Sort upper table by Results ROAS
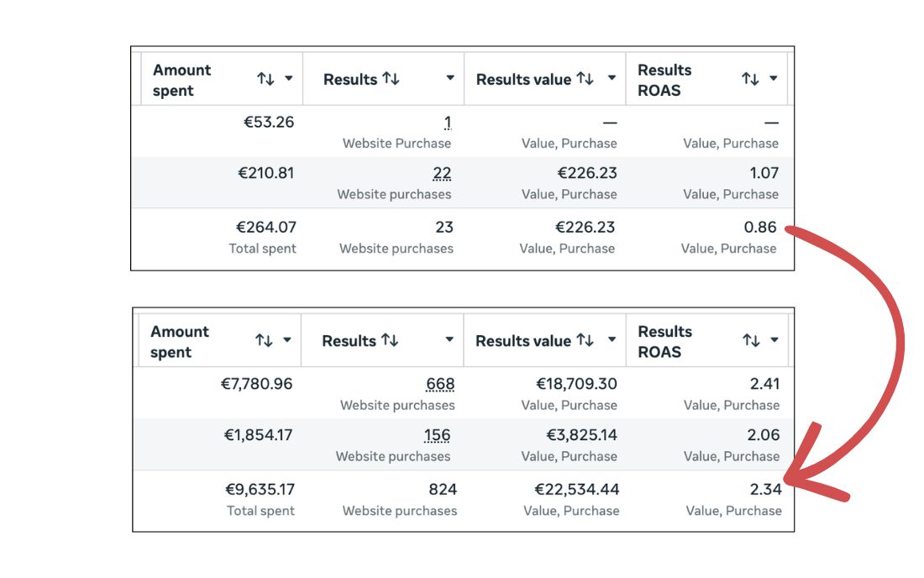The image size is (924, 578). coord(750,79)
